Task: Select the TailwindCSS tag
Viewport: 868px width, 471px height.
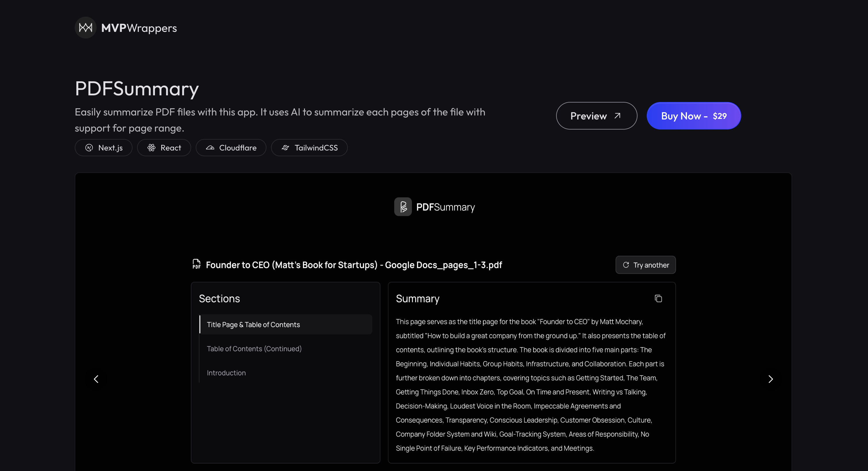Action: pos(309,148)
